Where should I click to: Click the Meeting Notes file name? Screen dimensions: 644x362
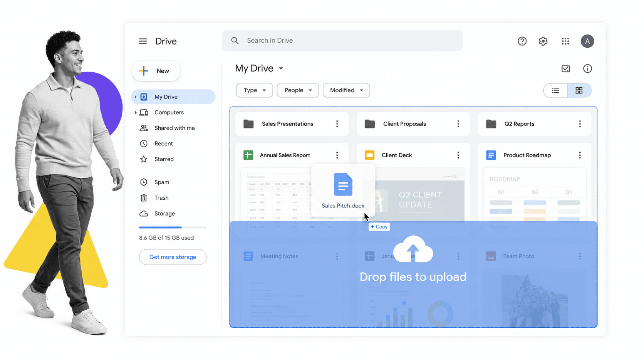click(279, 256)
